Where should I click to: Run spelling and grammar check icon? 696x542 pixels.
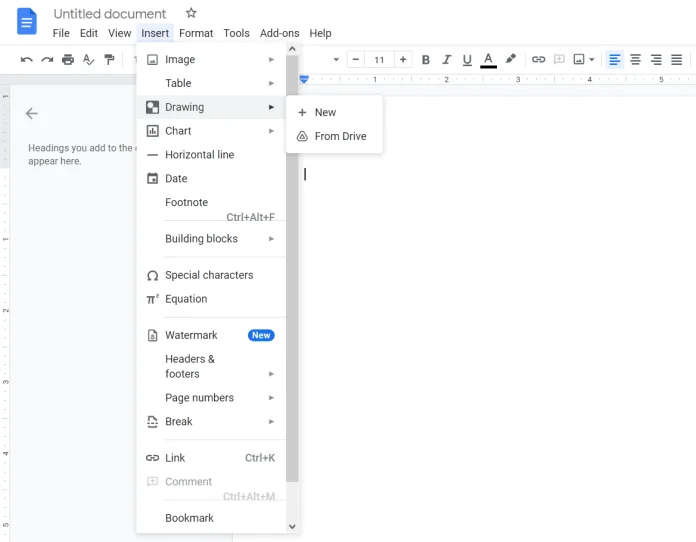(88, 59)
